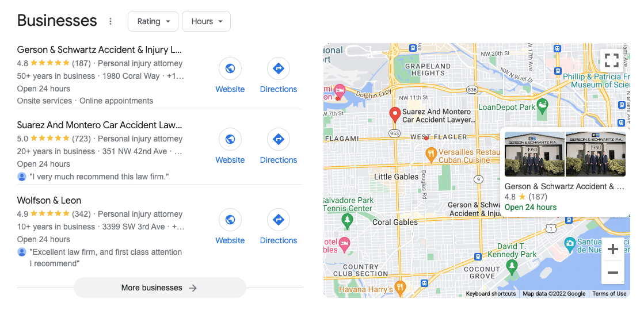Click the pink hotel marker near Coral Gables
644x314 pixels.
[344, 243]
